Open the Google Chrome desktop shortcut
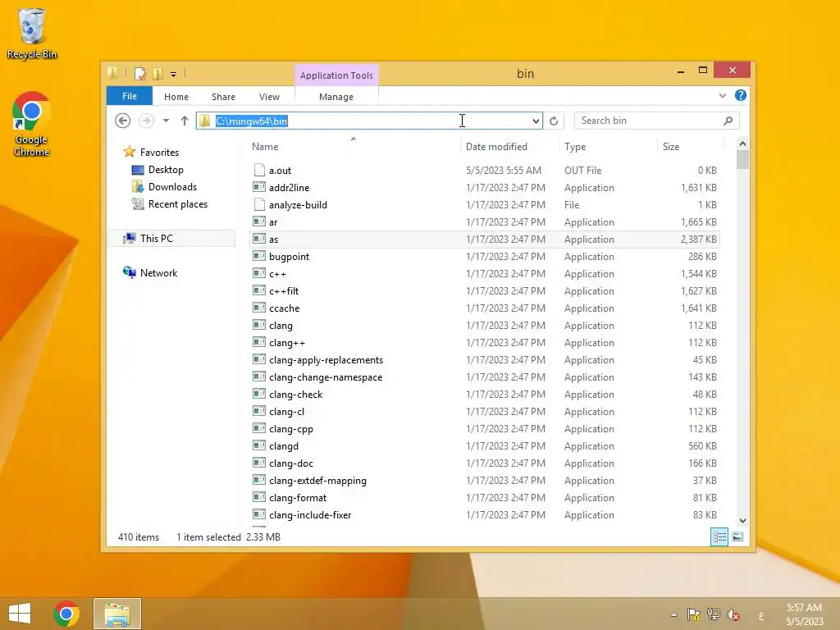 32,124
